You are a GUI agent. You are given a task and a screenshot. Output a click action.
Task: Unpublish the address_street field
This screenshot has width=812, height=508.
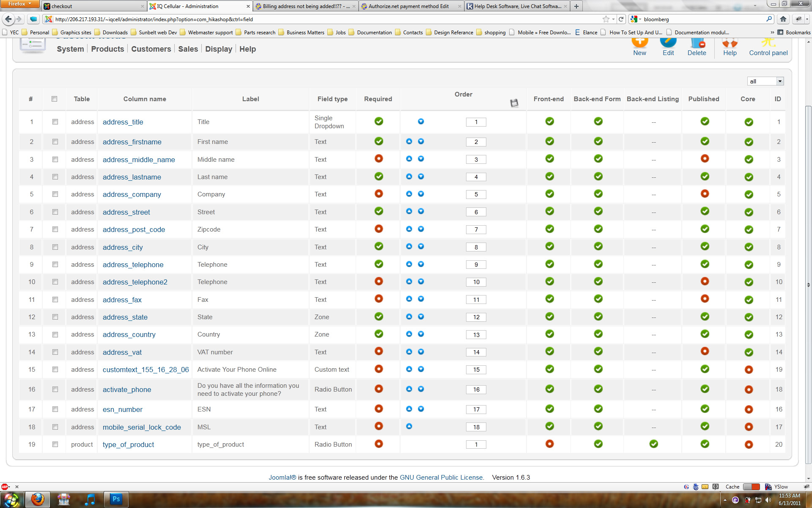tap(705, 211)
